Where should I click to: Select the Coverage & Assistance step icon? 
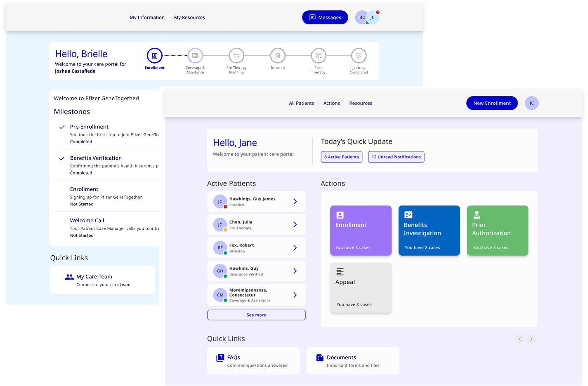pos(195,56)
